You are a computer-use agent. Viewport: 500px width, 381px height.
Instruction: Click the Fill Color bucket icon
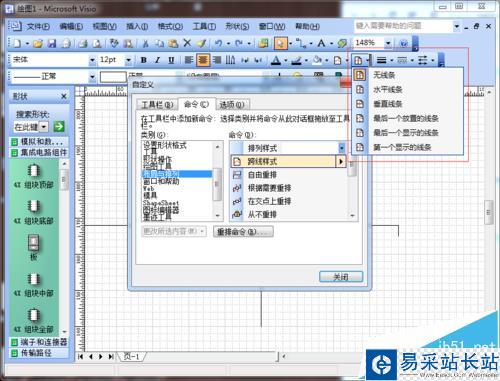(317, 60)
